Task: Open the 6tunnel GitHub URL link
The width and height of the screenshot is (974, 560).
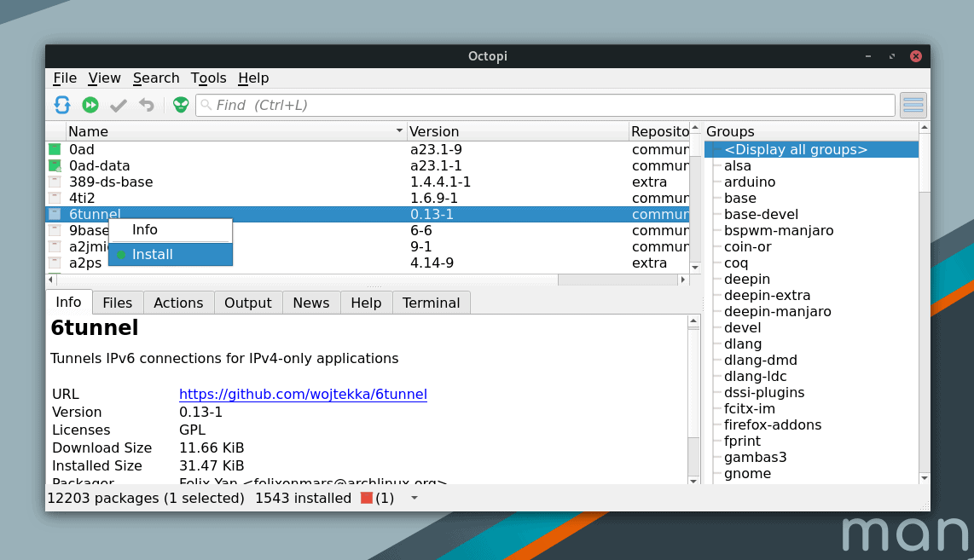Action: point(303,394)
